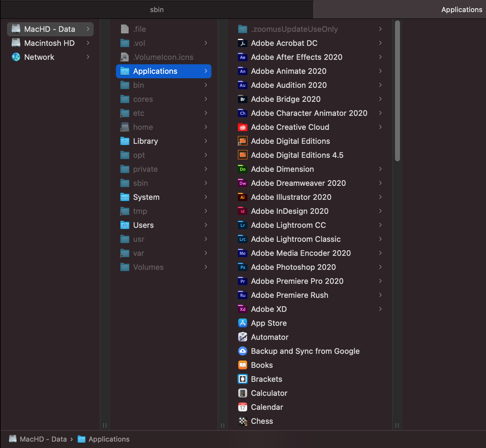486x448 pixels.
Task: Expand the Volumes folder chevron
Action: click(206, 267)
